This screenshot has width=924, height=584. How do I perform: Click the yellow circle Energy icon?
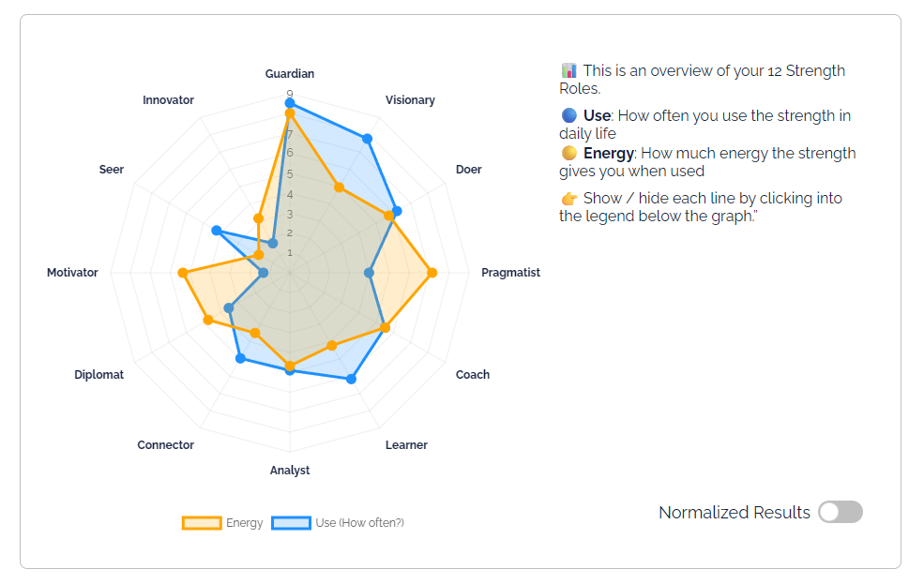568,154
